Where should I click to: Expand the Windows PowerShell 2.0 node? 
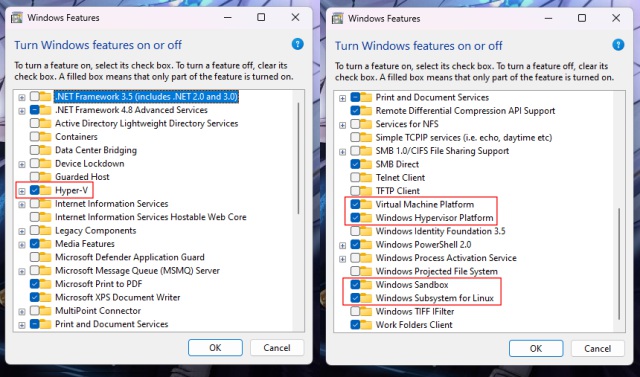[x=342, y=246]
